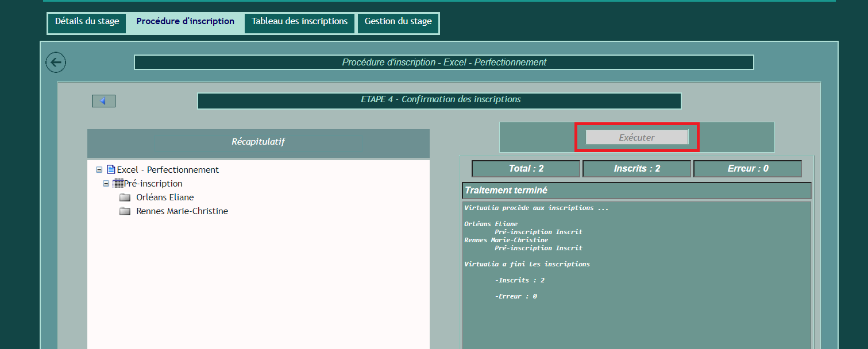This screenshot has height=349, width=868.
Task: Click the folder icon for Rennes Marie-Christine
Action: 125,211
